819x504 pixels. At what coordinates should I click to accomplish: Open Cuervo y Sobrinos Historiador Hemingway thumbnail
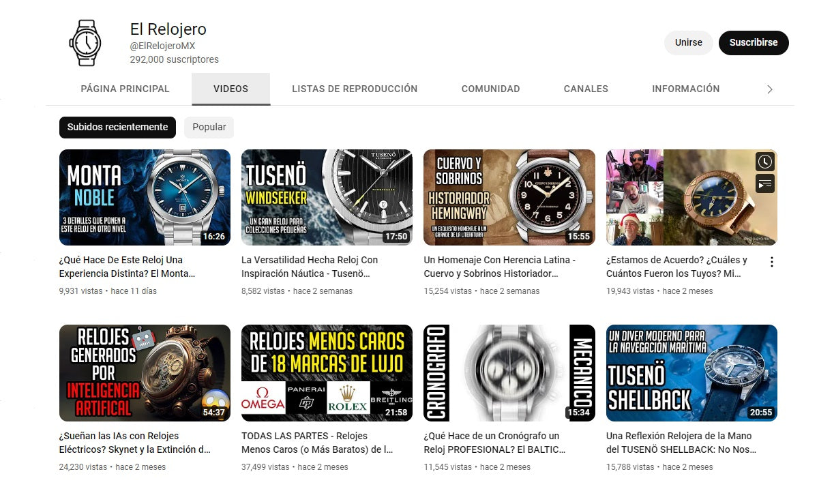coord(509,197)
